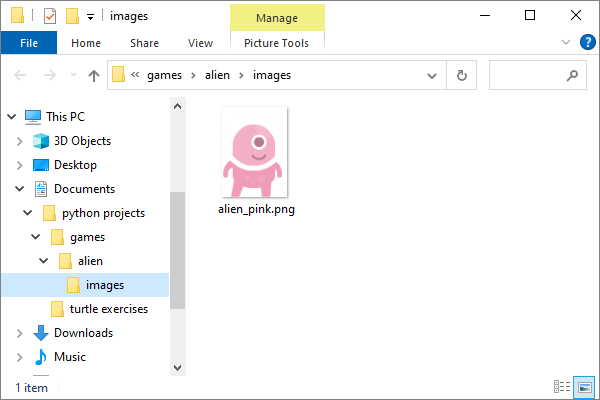Viewport: 600px width, 400px height.
Task: Close the images window
Action: pos(576,16)
